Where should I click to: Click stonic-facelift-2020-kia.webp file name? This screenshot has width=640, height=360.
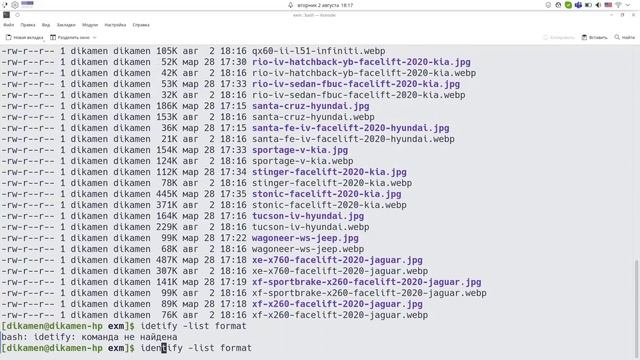click(329, 205)
